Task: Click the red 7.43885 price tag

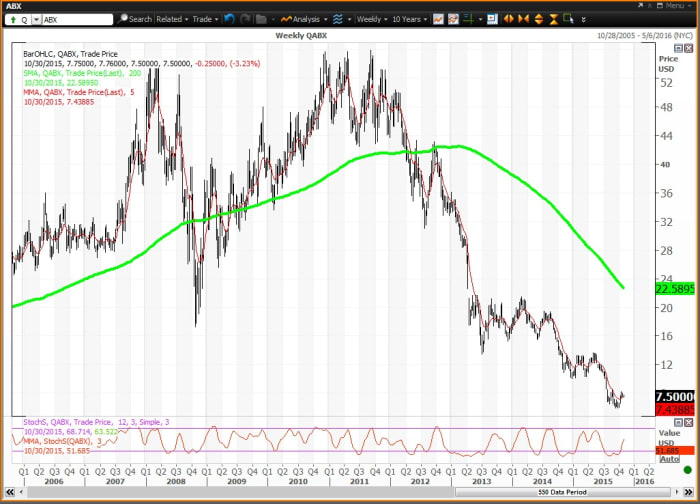Action: [675, 409]
